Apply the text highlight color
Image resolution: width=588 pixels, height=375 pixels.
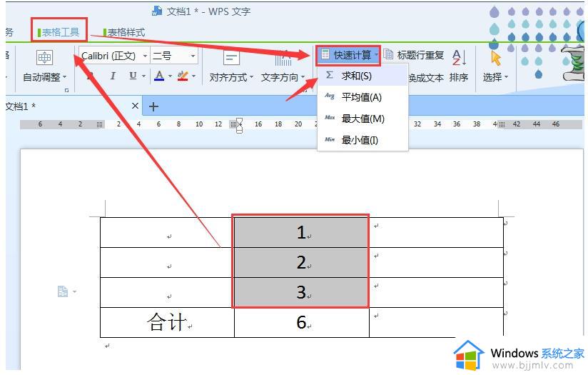[183, 76]
